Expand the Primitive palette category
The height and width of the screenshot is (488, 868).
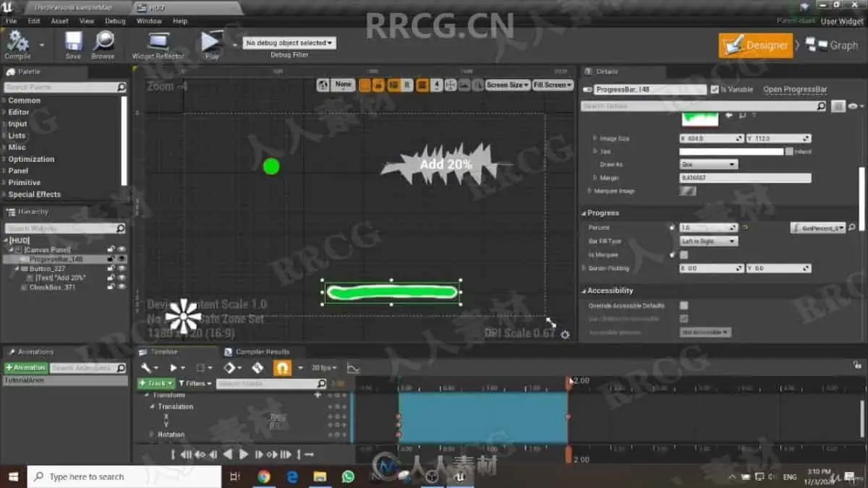[24, 182]
